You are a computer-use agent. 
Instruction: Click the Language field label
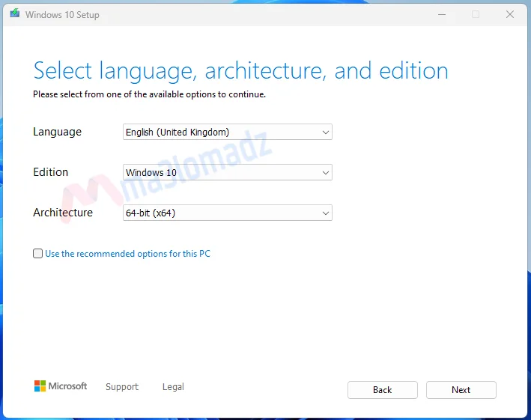(57, 132)
